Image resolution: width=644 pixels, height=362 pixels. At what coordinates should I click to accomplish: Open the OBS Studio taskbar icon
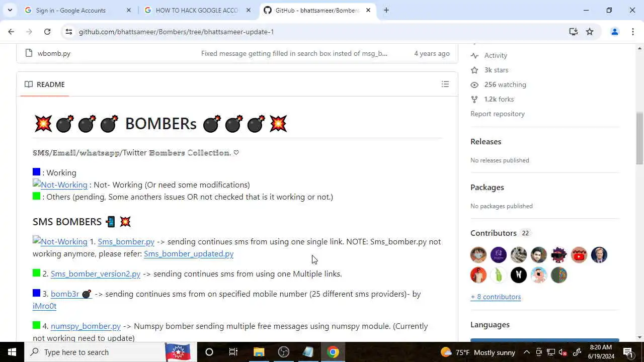coord(283,352)
